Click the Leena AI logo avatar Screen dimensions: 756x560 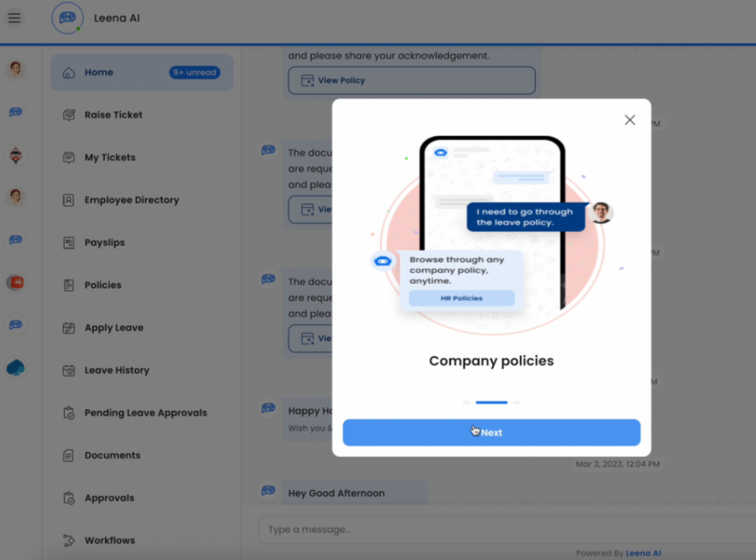68,18
